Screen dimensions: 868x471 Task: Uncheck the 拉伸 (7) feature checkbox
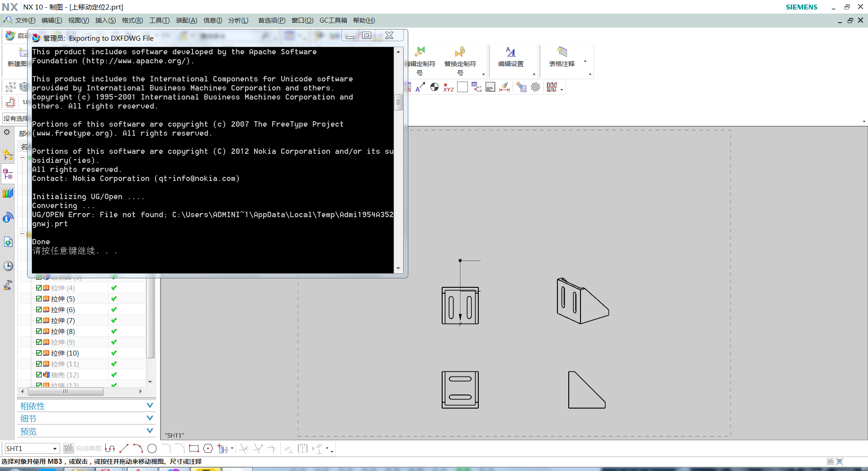(x=39, y=320)
